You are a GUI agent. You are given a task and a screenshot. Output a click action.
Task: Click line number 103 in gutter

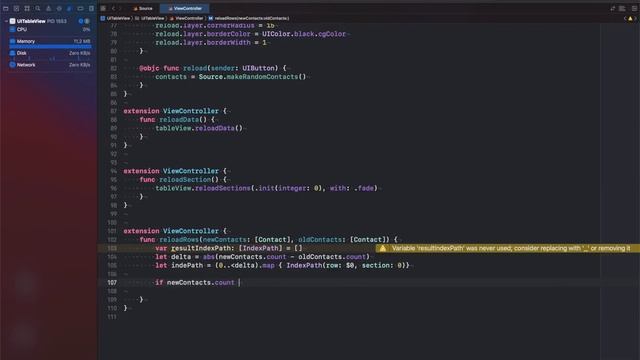tap(112, 248)
